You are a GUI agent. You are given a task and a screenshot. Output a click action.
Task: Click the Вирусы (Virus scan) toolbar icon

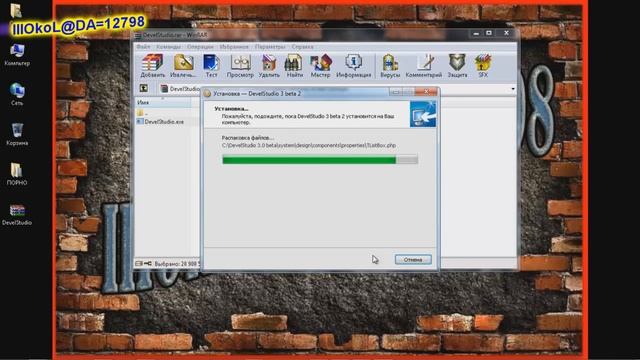[390, 66]
